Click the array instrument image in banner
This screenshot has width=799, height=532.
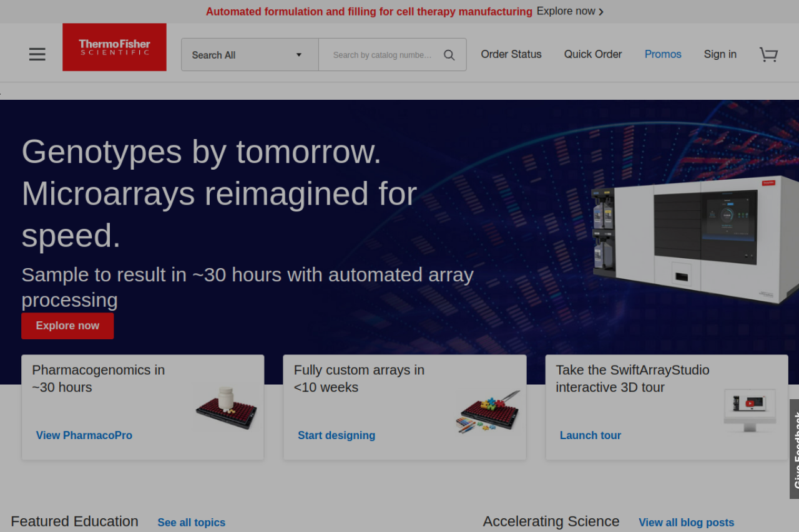[693, 239]
